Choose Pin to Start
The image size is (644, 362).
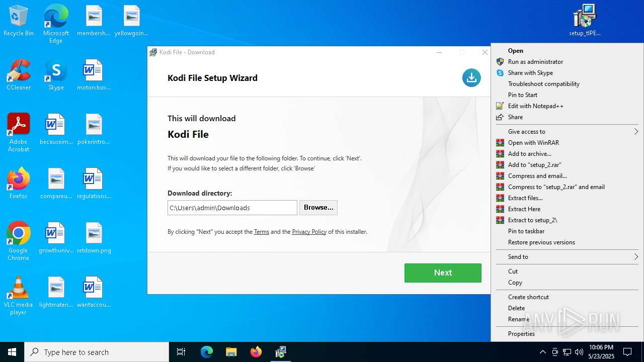tap(567, 95)
